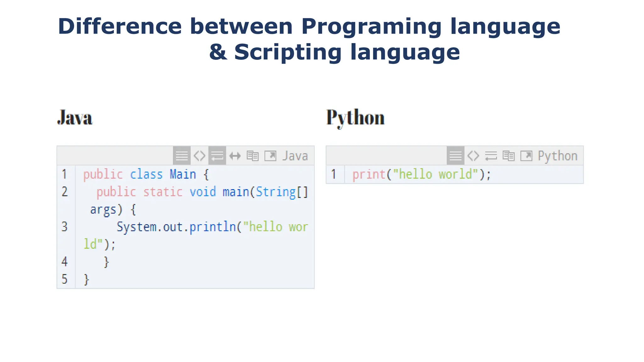This screenshot has width=644, height=362.
Task: Click the Python heading
Action: tap(355, 118)
